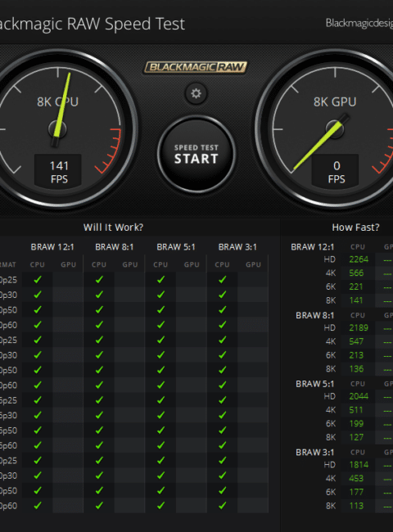Click the 5p50 row BRAW 5:1 CPU checkmark
This screenshot has width=393, height=532.
tap(160, 431)
